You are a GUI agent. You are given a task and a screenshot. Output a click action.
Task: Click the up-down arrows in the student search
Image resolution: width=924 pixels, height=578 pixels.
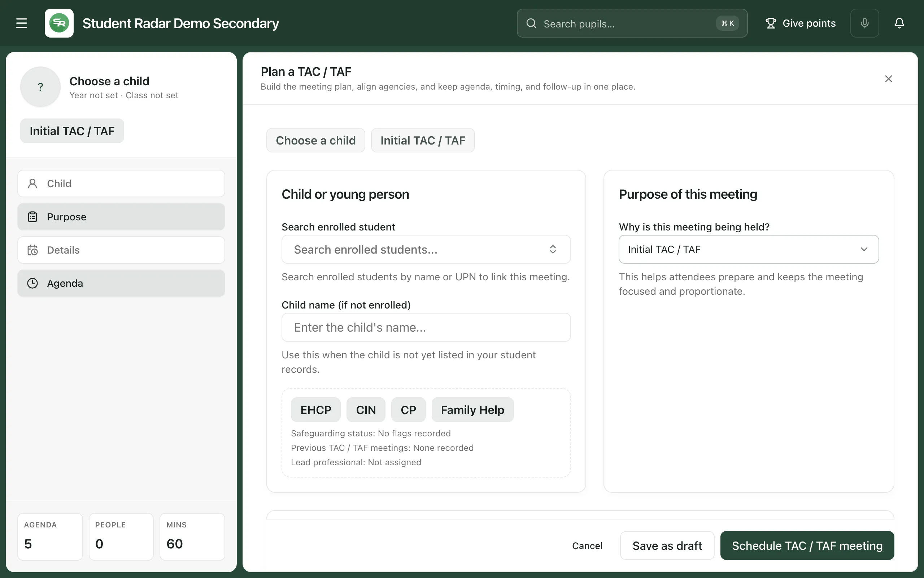pyautogui.click(x=553, y=249)
